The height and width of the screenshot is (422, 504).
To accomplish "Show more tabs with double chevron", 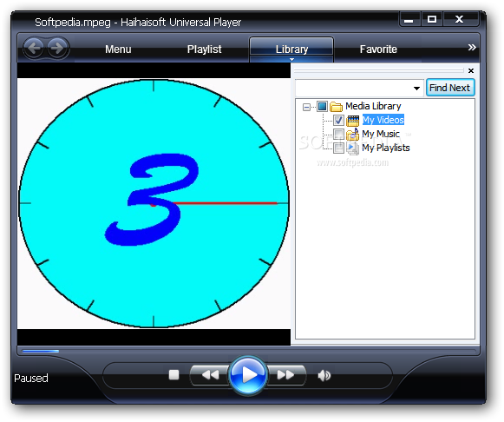I will point(472,48).
